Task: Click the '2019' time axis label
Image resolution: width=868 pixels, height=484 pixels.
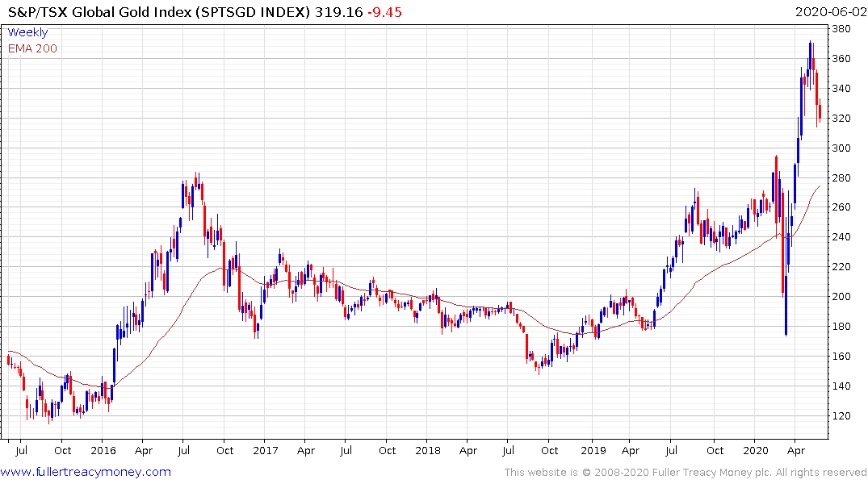Action: click(x=593, y=451)
